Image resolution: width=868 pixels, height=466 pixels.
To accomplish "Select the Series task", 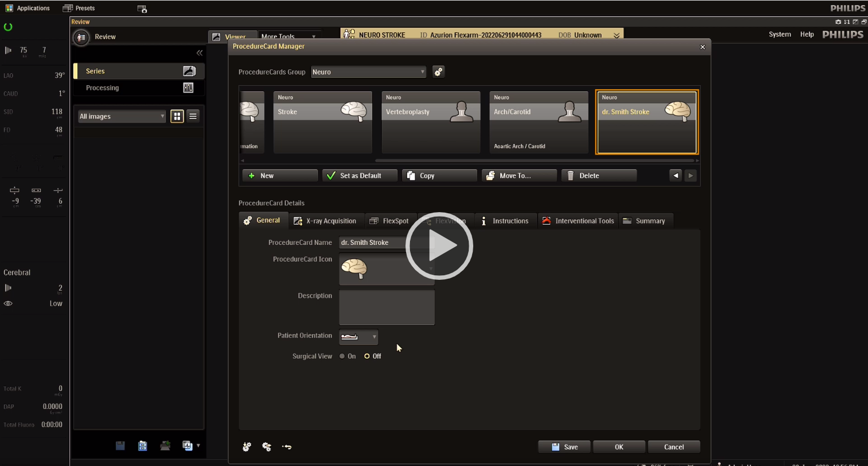I will 139,71.
